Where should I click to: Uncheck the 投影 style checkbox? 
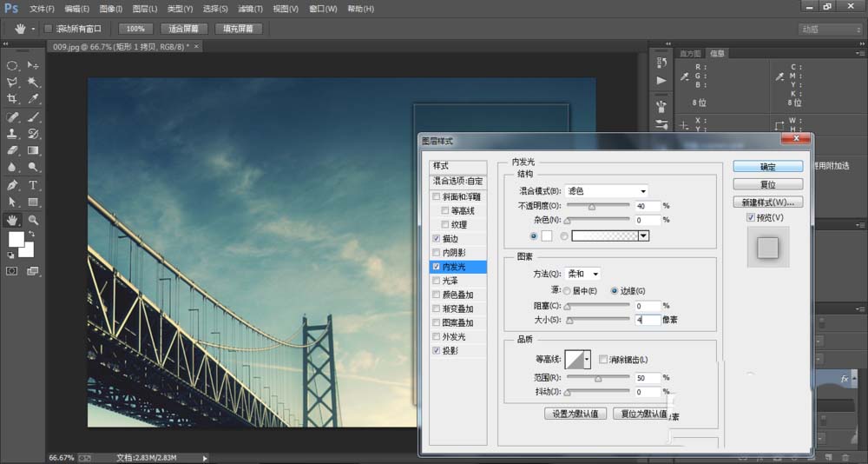tap(437, 350)
